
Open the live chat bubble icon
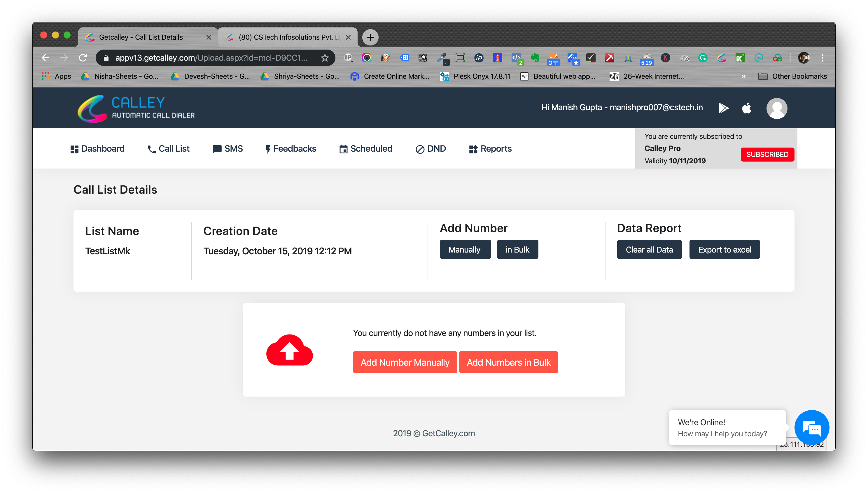point(811,428)
